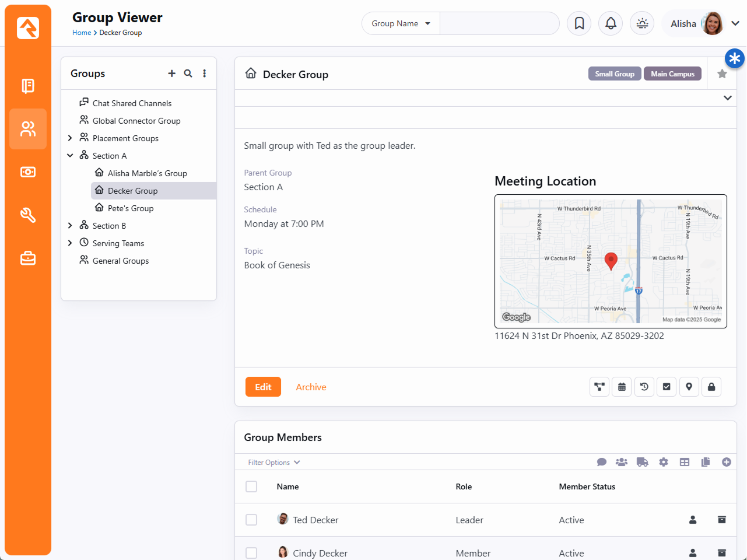
Task: Open Global Connector Group
Action: 136,121
